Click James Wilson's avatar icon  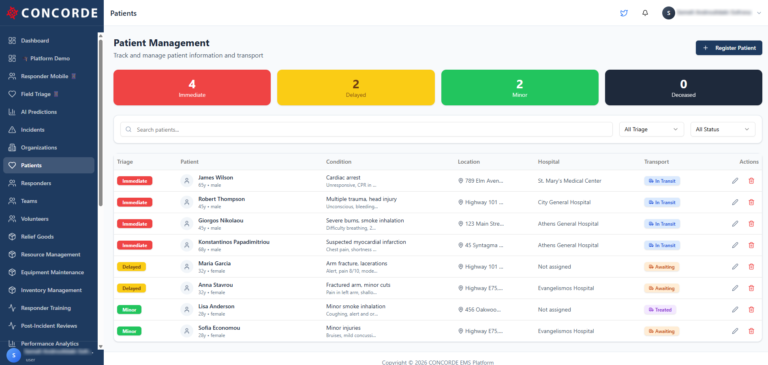[x=186, y=181]
